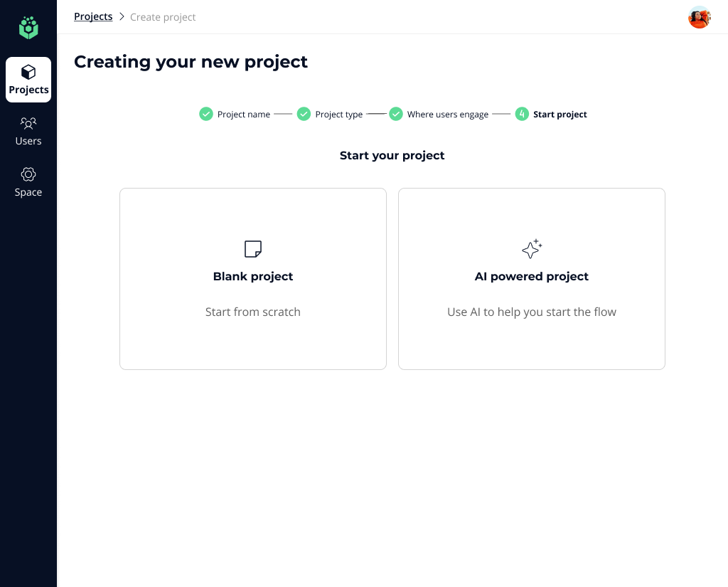728x587 pixels.
Task: Open the Space settings gear icon
Action: [28, 174]
